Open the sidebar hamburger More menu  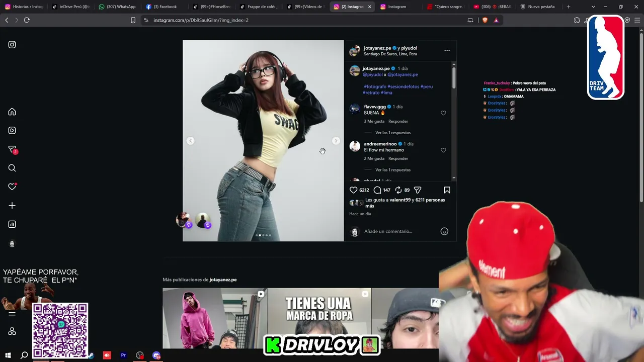point(12,314)
